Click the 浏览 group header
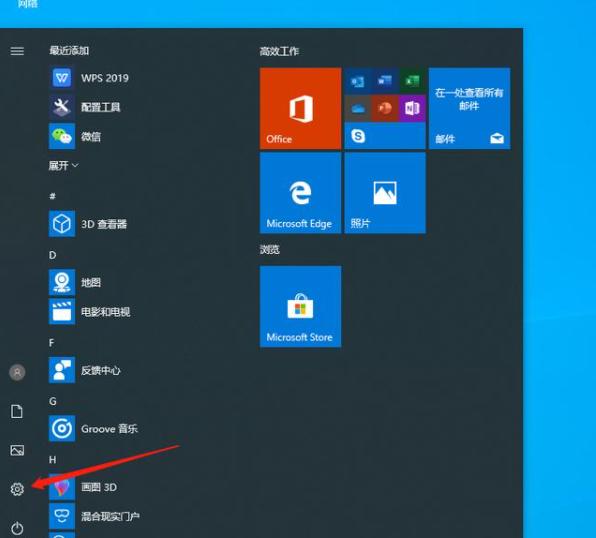This screenshot has height=538, width=596. click(x=269, y=249)
